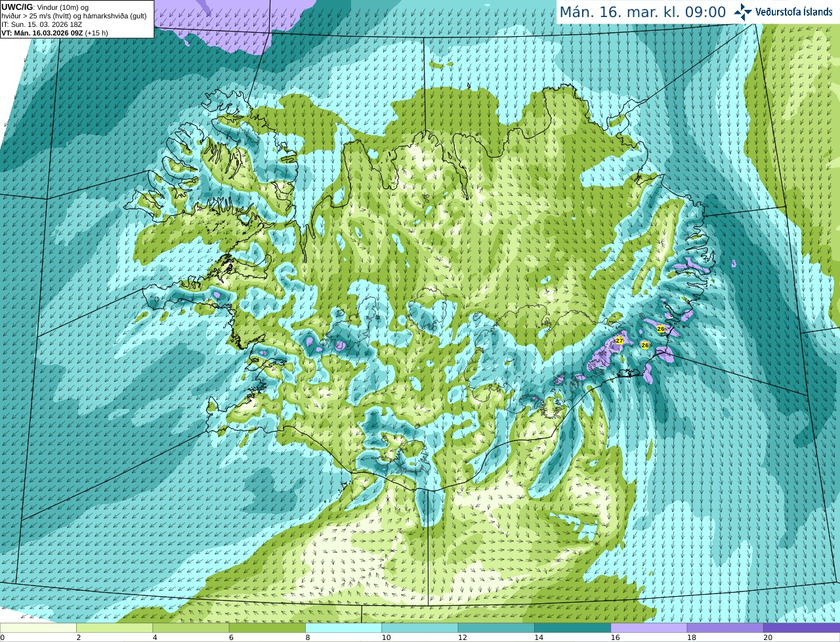Click the scale label 0

click(x=2, y=637)
